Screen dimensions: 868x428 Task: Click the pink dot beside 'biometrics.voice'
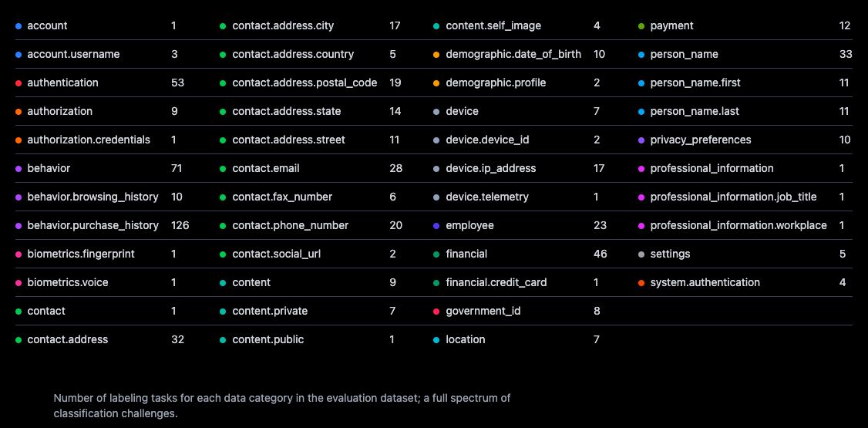pos(19,283)
